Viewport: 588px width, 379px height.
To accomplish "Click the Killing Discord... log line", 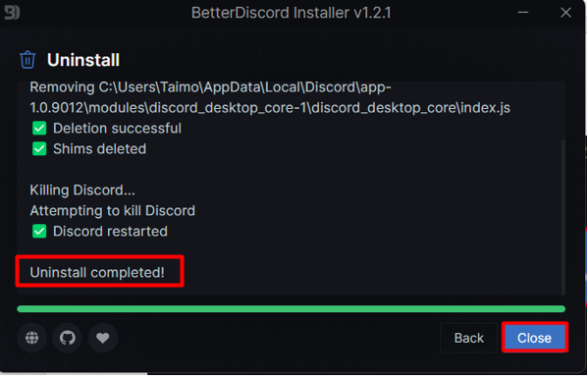I will tap(82, 190).
